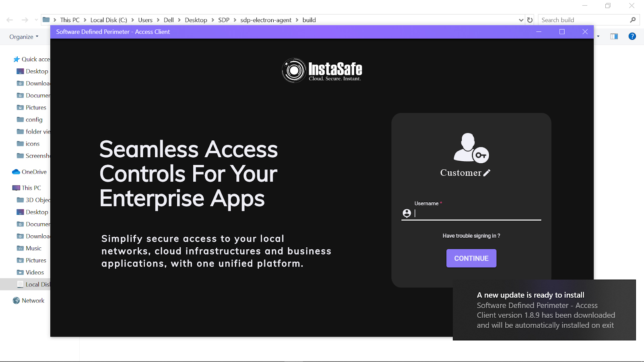Image resolution: width=644 pixels, height=362 pixels.
Task: Toggle the File Explorer preview pane
Action: pyautogui.click(x=614, y=36)
